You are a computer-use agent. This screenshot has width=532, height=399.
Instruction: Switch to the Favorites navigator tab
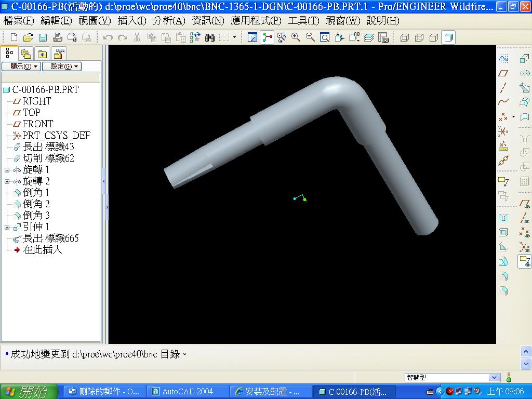[42, 54]
